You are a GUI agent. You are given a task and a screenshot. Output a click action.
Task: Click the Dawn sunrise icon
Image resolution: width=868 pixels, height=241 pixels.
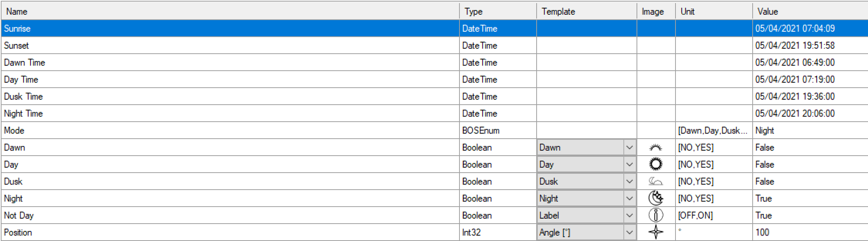(x=655, y=148)
